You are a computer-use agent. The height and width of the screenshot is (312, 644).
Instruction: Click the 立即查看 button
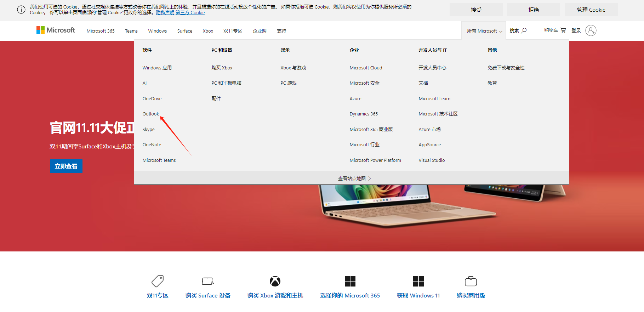point(66,166)
